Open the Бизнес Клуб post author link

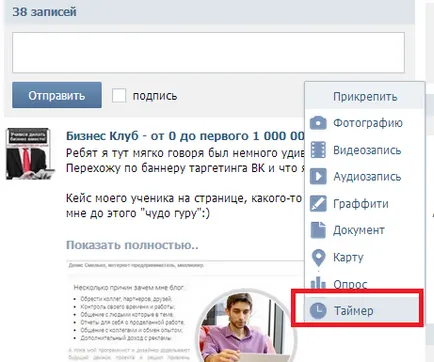(x=185, y=136)
